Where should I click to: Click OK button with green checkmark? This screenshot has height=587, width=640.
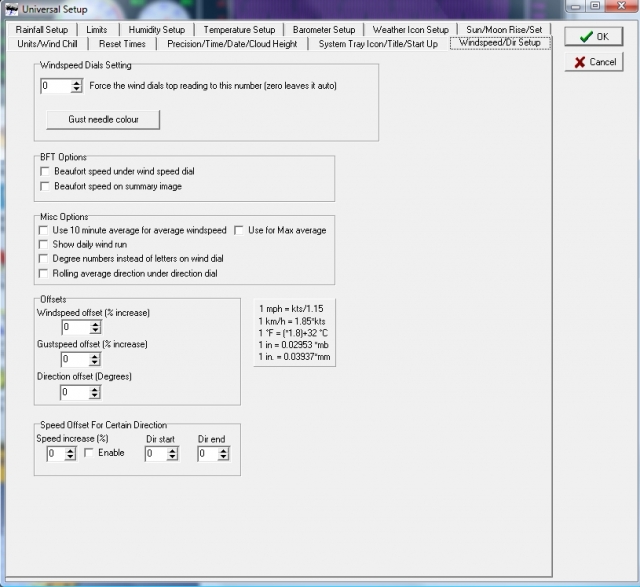pyautogui.click(x=594, y=37)
